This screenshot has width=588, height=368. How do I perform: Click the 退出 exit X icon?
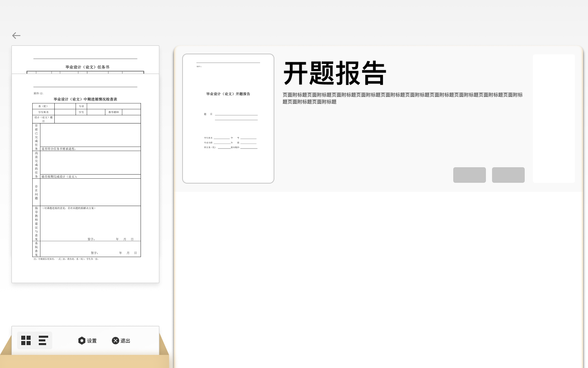[116, 341]
